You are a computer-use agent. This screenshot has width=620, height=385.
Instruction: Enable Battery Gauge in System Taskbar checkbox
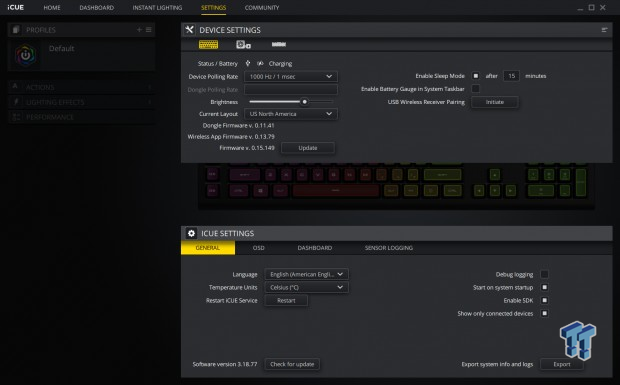point(476,89)
